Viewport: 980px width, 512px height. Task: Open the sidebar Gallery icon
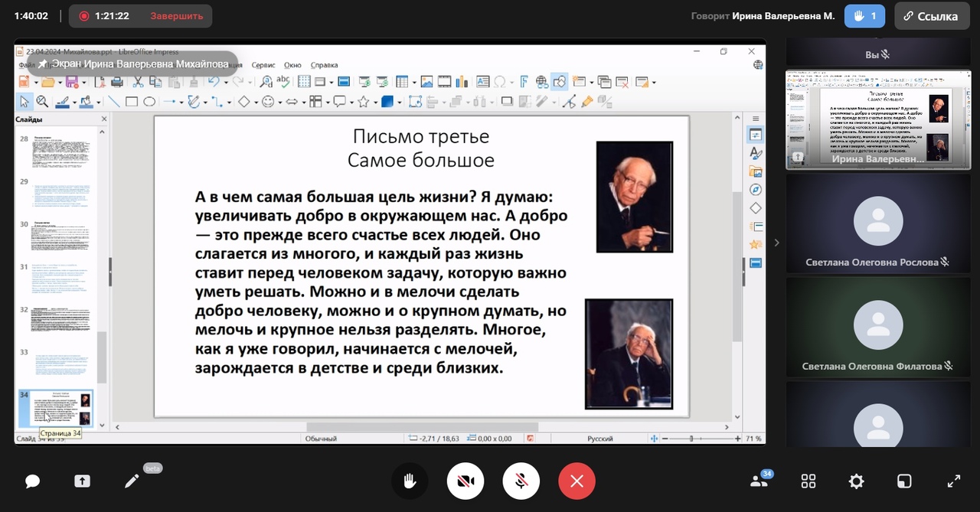tap(756, 171)
